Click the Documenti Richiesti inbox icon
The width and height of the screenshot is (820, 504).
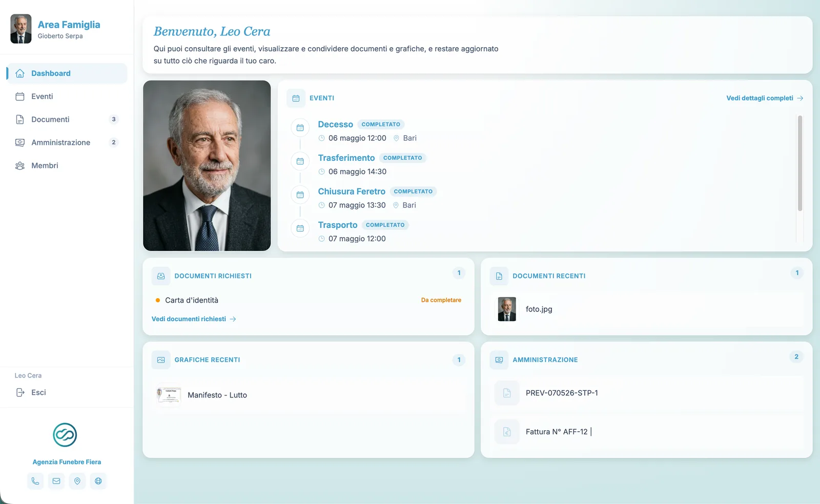pos(161,276)
